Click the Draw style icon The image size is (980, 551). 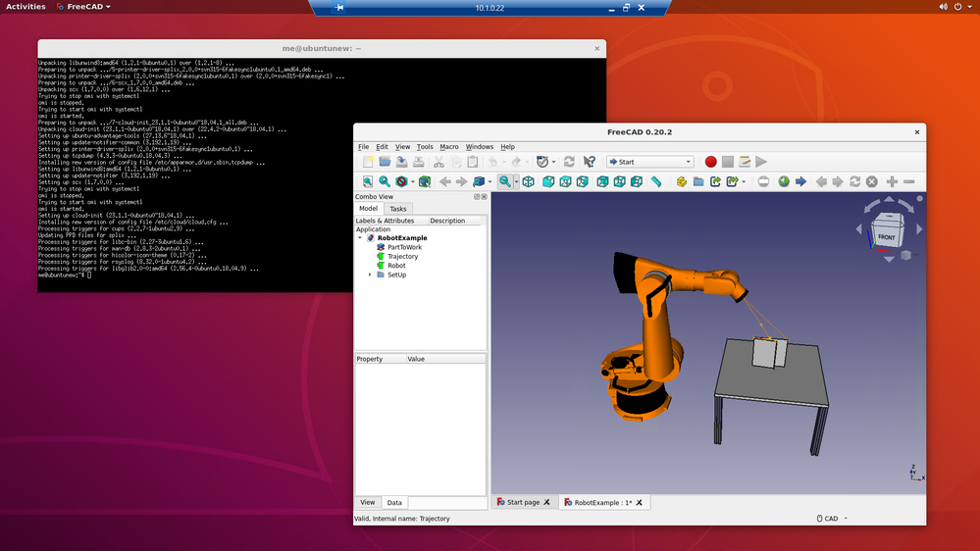click(x=402, y=181)
